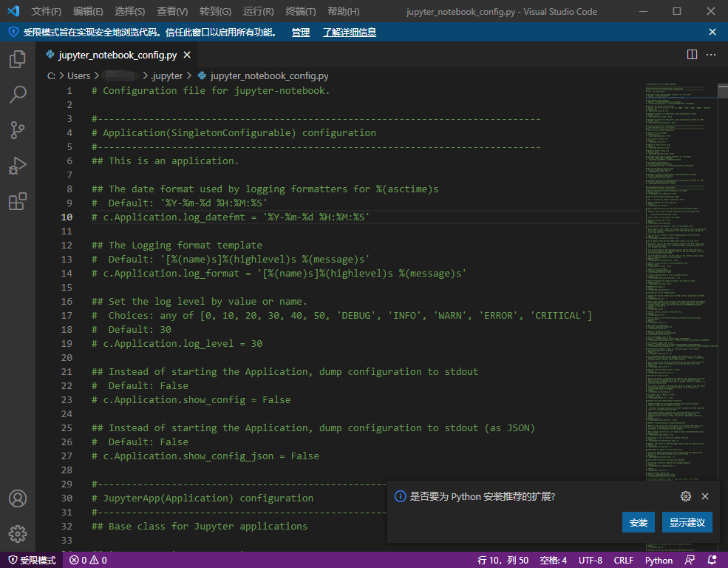728x568 pixels.
Task: Click the feedback icon in status bar
Action: pos(690,560)
